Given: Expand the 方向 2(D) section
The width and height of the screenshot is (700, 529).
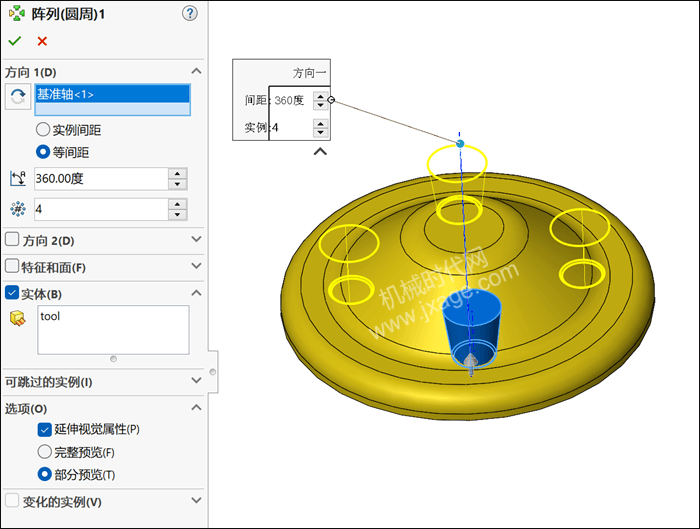Looking at the screenshot, I should tap(196, 239).
